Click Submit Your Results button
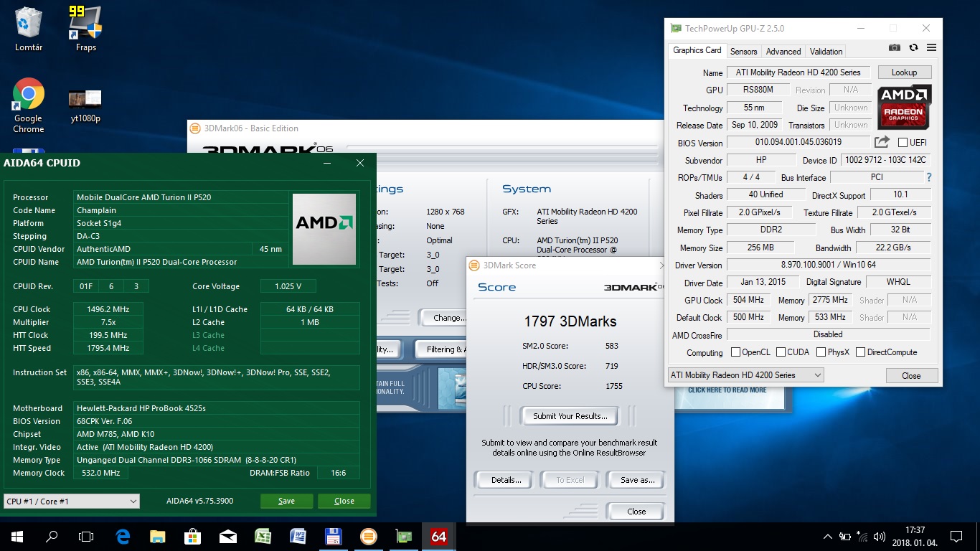 (570, 416)
